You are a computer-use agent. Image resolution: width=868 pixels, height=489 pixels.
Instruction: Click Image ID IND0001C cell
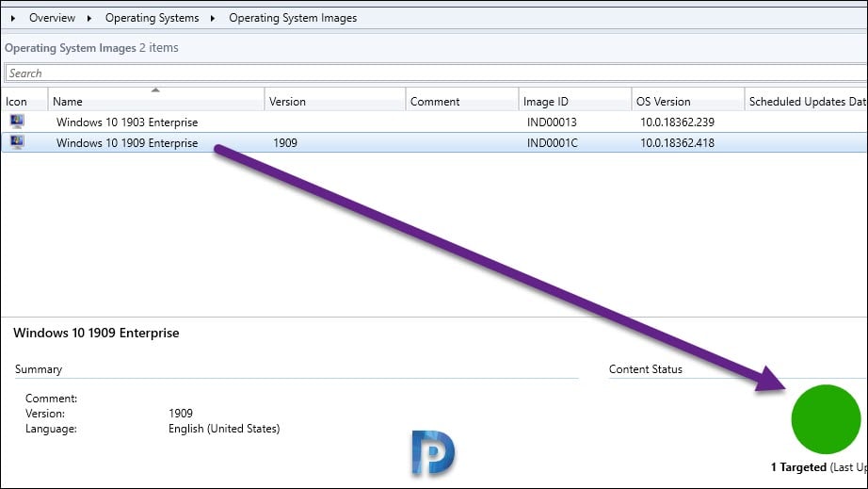point(552,143)
